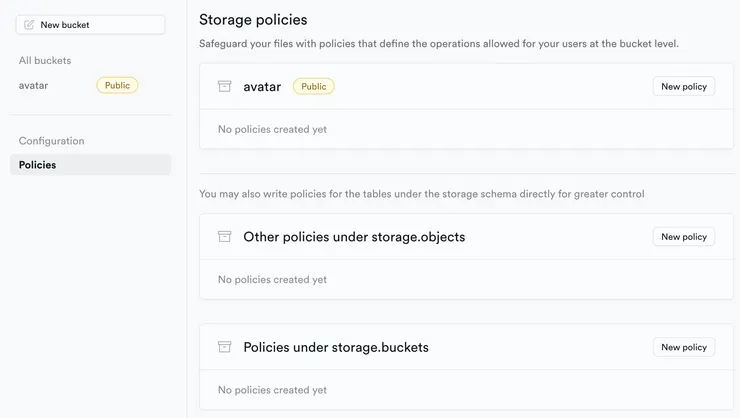Select the avatar bucket in sidebar
The height and width of the screenshot is (418, 740).
[x=34, y=85]
